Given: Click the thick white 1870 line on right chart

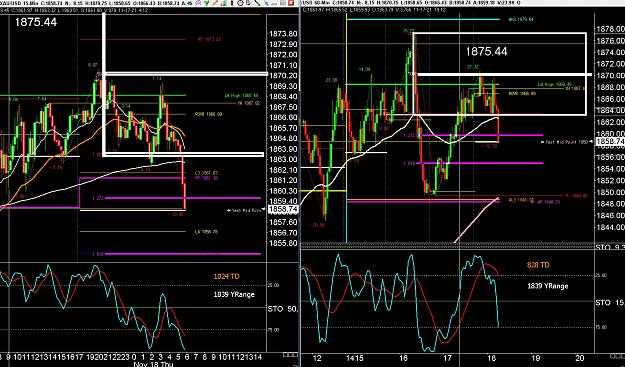Looking at the screenshot, I should click(504, 75).
